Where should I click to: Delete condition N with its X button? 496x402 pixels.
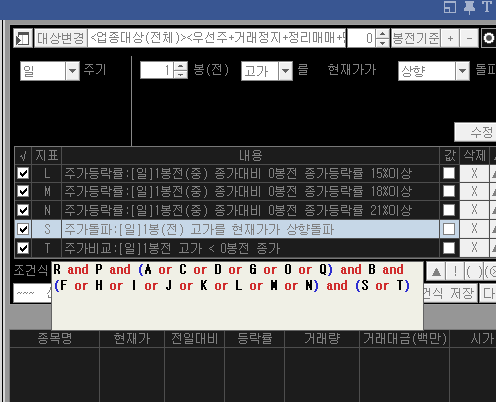pyautogui.click(x=474, y=210)
